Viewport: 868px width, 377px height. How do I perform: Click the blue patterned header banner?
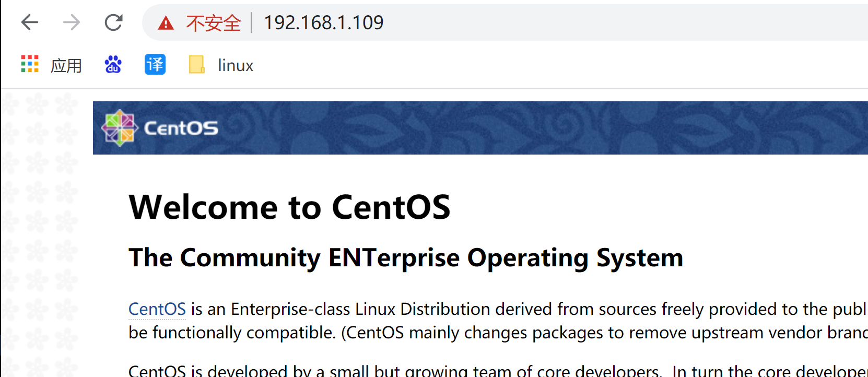480,128
